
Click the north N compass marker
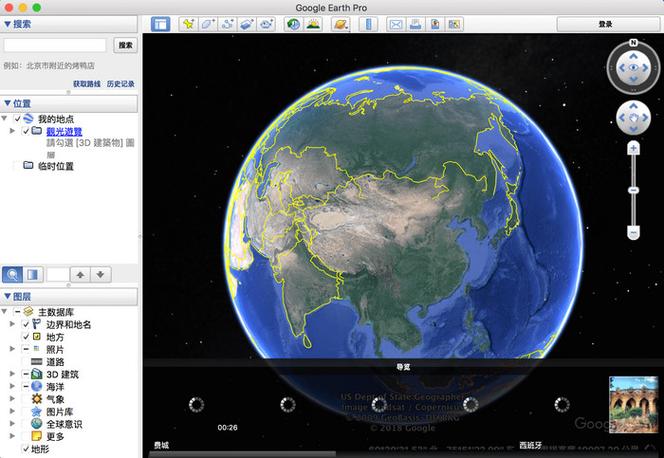pyautogui.click(x=633, y=42)
